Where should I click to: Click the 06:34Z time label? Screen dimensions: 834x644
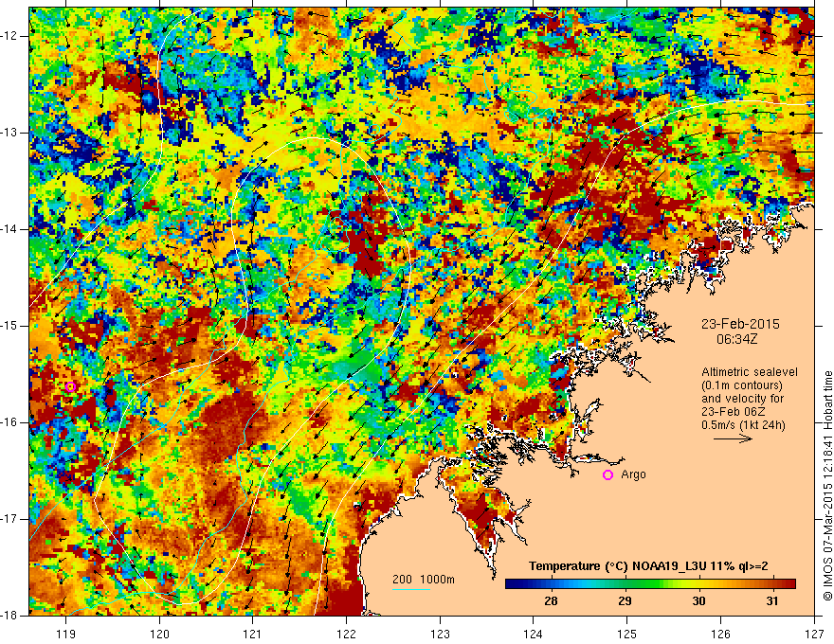[x=736, y=339]
